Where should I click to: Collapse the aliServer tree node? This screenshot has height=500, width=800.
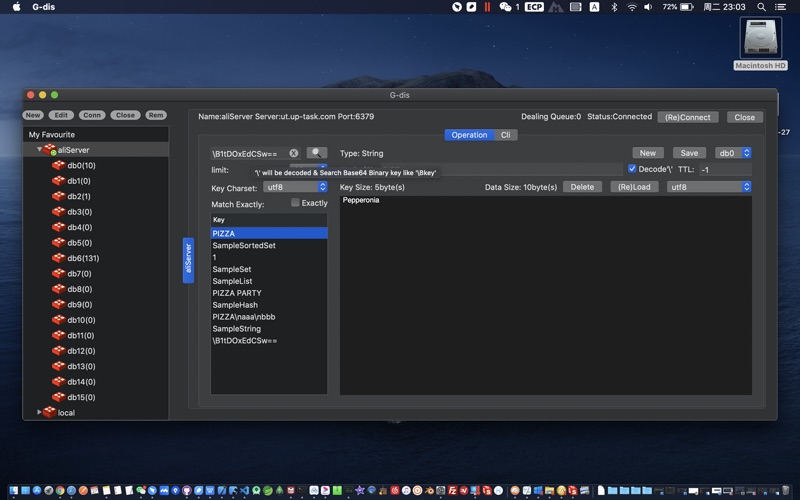39,149
